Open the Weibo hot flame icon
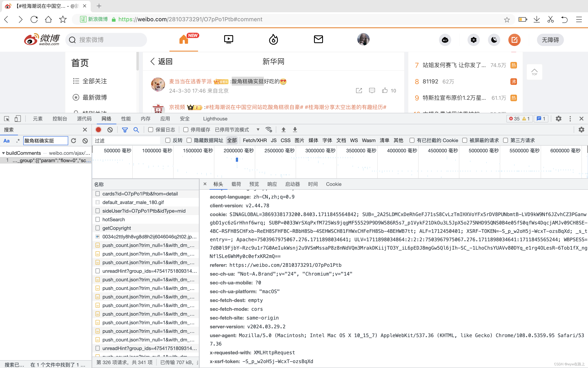Viewport: 588px width, 368px height. coord(273,39)
